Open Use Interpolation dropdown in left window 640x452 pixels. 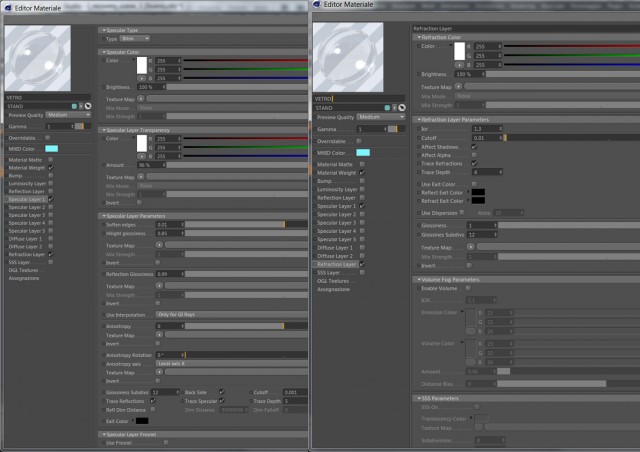[x=231, y=315]
